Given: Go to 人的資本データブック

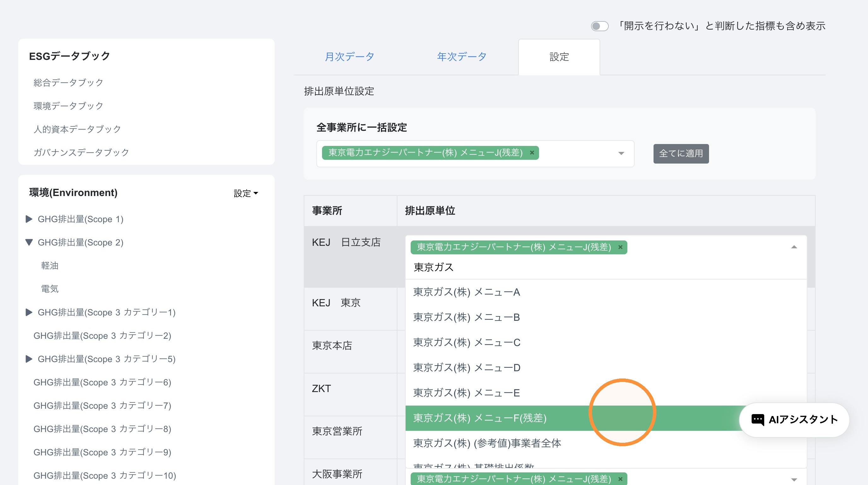Looking at the screenshot, I should coord(77,129).
